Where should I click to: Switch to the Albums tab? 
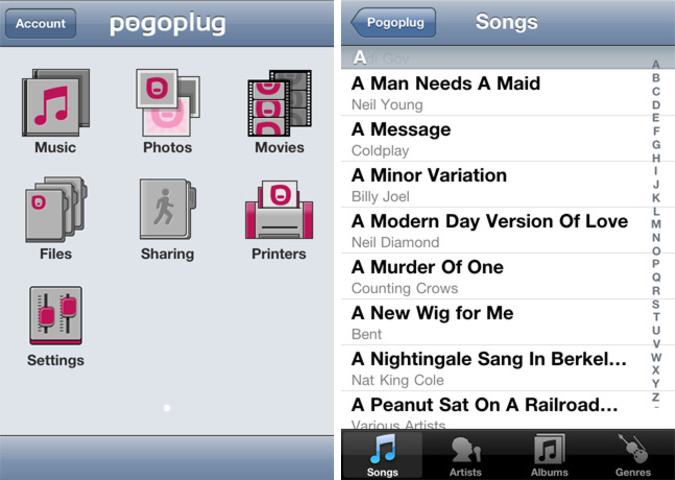(x=549, y=454)
